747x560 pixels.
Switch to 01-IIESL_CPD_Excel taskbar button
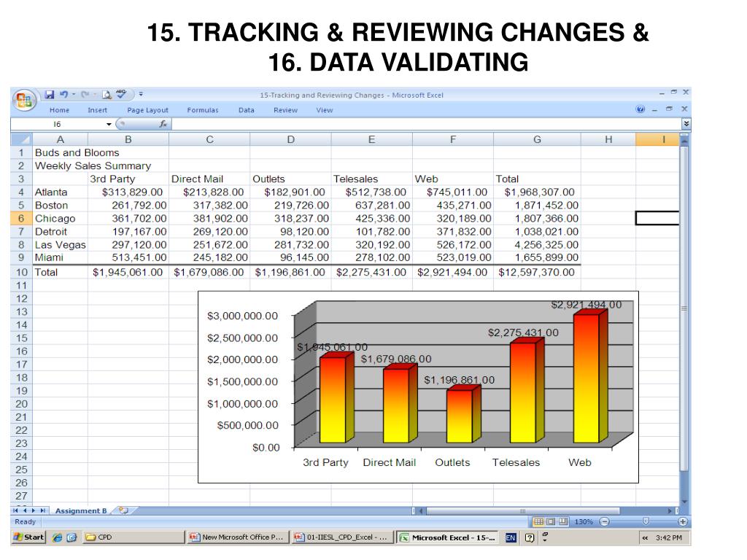coord(341,537)
